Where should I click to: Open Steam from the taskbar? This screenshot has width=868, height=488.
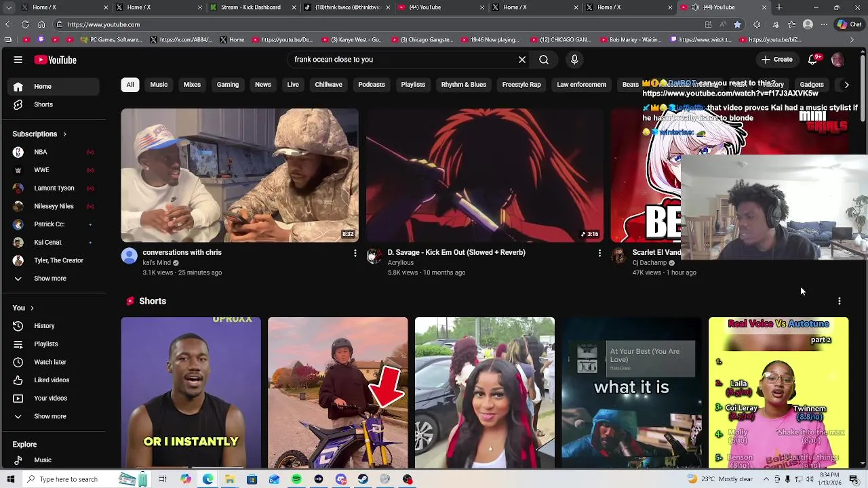pyautogui.click(x=363, y=479)
